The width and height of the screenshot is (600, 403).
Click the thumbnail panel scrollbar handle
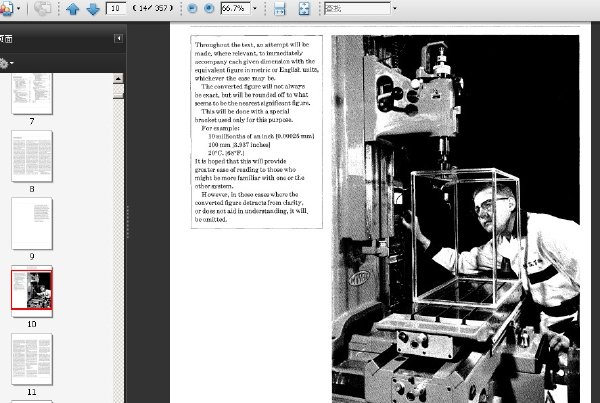coord(118,91)
